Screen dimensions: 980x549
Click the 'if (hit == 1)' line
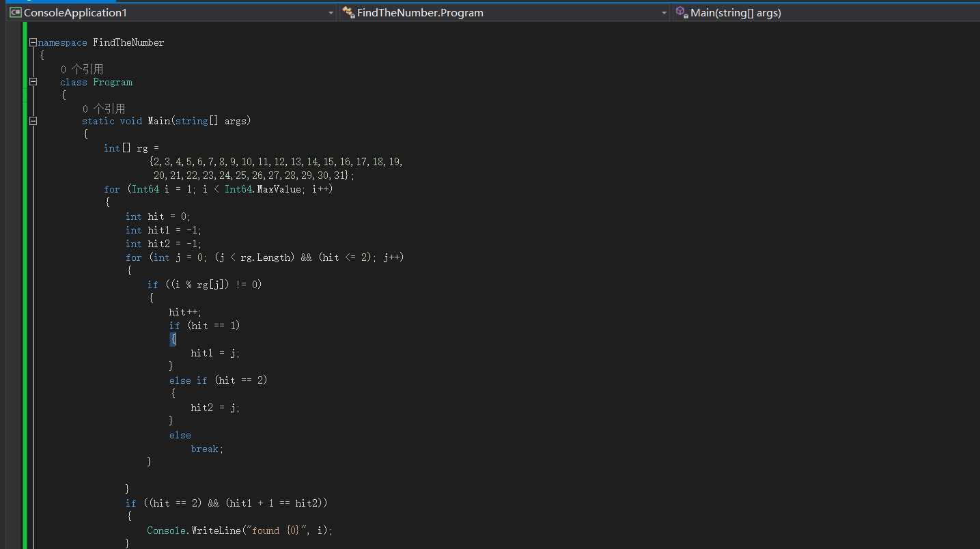coord(205,326)
